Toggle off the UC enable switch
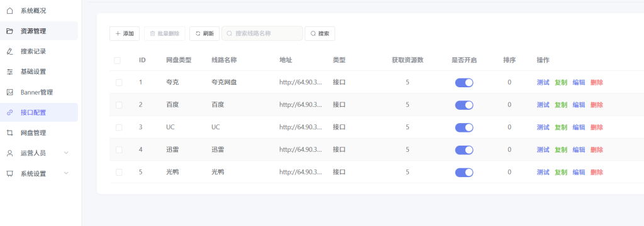The height and width of the screenshot is (226, 644). click(464, 127)
